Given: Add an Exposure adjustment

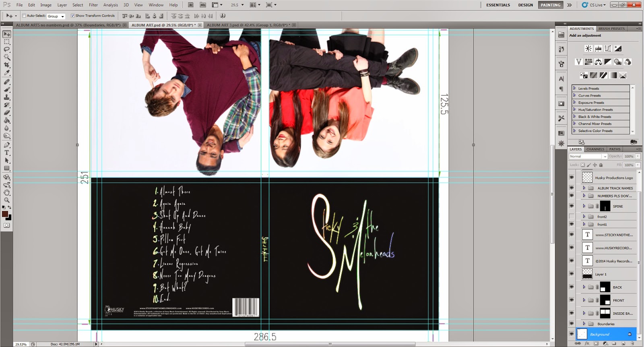Looking at the screenshot, I should tap(618, 48).
